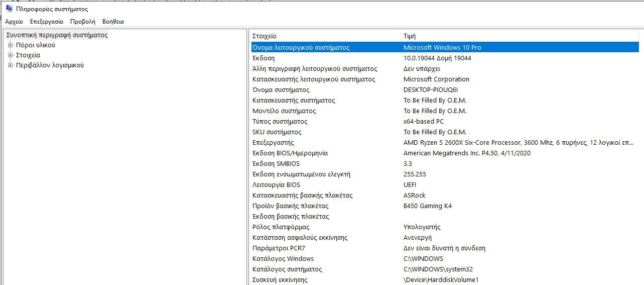Select the Τύπος συστήματος row
This screenshot has width=644, height=285.
pyautogui.click(x=445, y=121)
